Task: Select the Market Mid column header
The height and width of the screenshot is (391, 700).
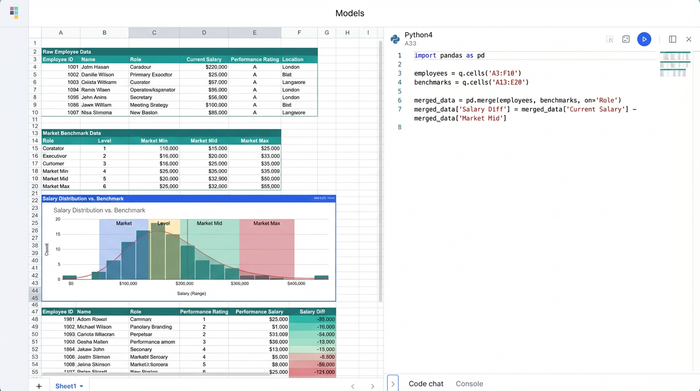Action: [204, 141]
